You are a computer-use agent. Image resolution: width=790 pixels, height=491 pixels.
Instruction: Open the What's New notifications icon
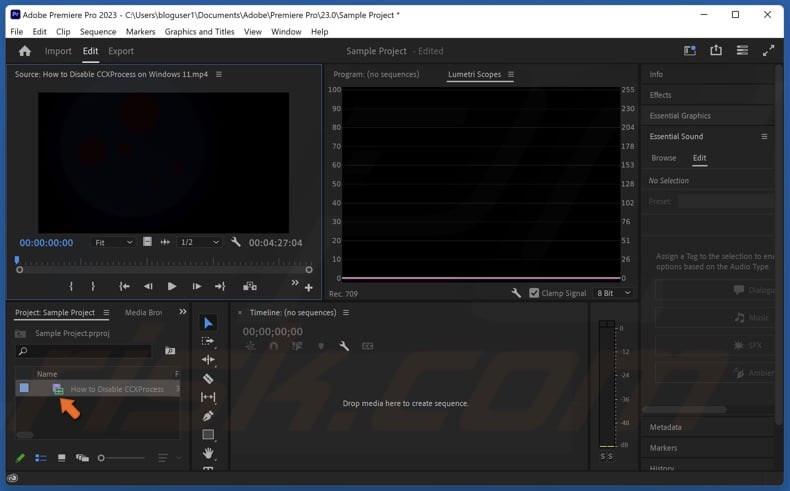(690, 50)
